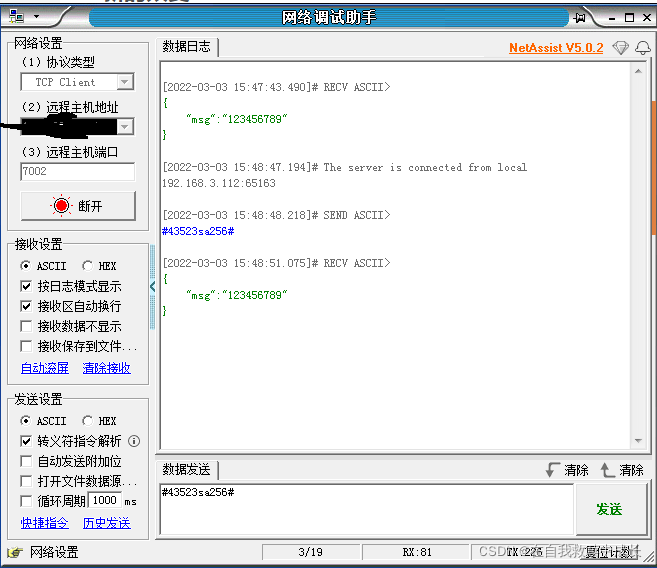This screenshot has width=657, height=568.
Task: Toggle 转义符指令解析 checkbox
Action: click(x=26, y=441)
